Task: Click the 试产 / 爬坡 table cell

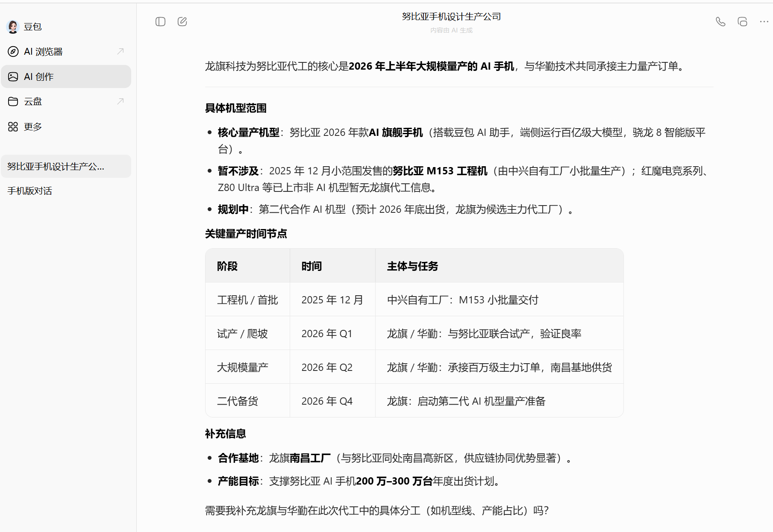Action: pyautogui.click(x=247, y=333)
